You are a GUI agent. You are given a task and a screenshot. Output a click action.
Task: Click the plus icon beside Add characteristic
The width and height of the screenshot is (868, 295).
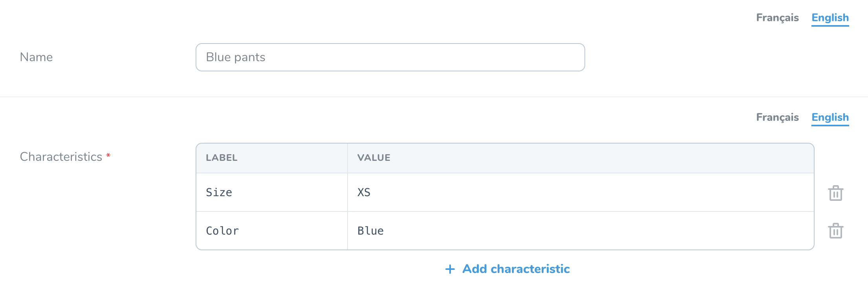pyautogui.click(x=450, y=269)
